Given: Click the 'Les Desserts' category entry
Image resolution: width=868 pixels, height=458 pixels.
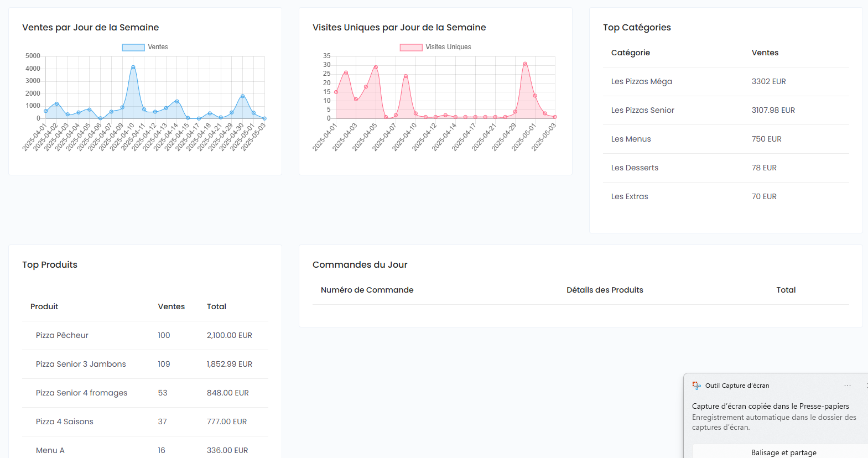Looking at the screenshot, I should click(635, 168).
